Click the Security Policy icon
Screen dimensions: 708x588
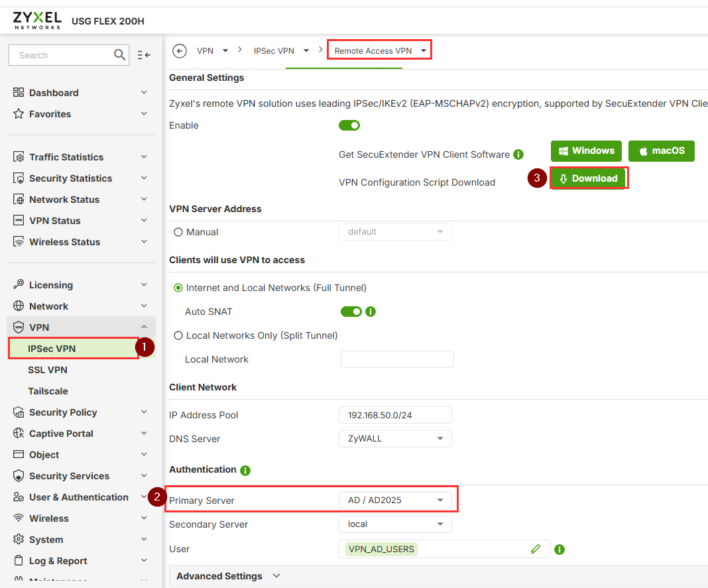point(19,412)
